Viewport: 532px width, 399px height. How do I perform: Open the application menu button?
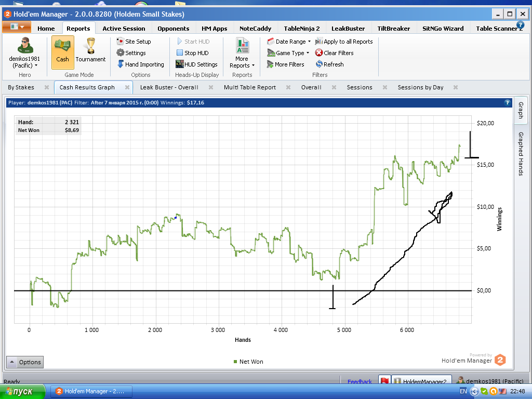click(17, 27)
